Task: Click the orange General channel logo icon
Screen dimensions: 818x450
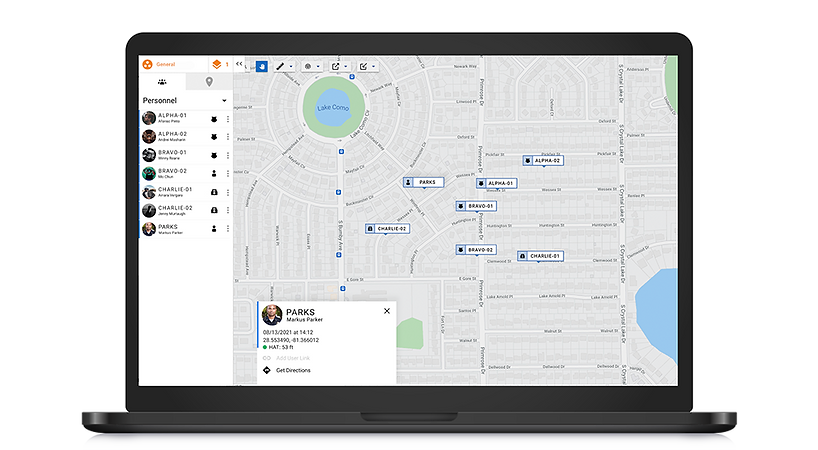Action: (x=148, y=64)
